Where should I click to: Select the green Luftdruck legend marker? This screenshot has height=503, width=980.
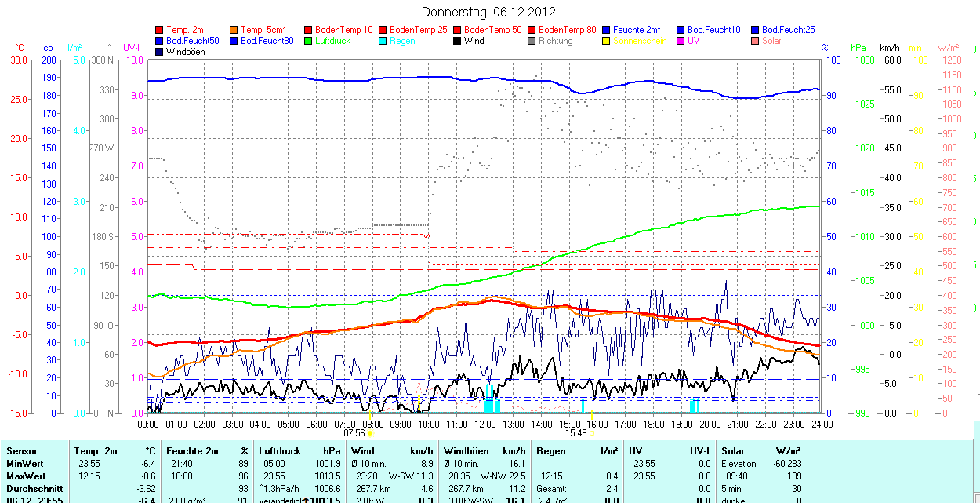(309, 41)
